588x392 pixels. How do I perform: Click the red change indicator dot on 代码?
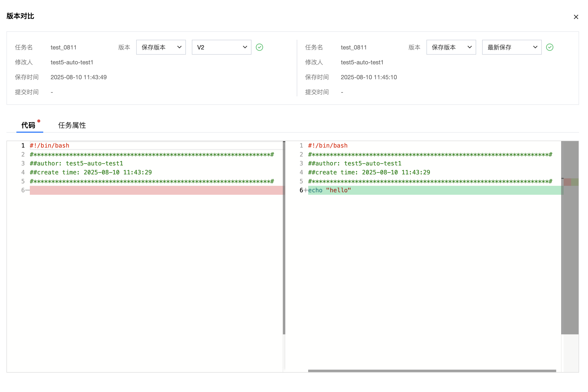point(39,121)
